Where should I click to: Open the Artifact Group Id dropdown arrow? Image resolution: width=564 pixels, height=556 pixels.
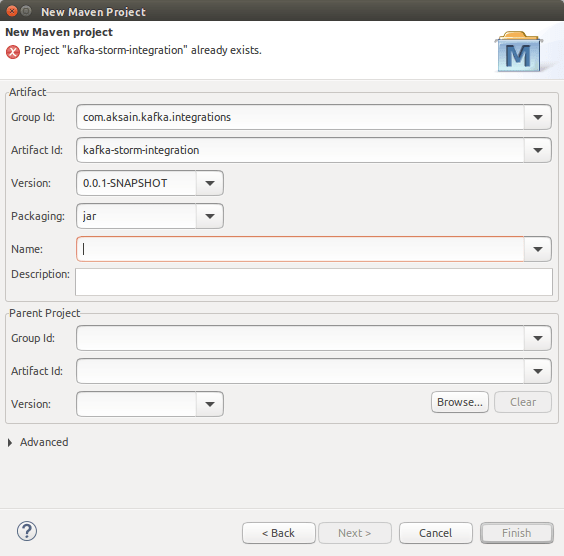tap(537, 117)
